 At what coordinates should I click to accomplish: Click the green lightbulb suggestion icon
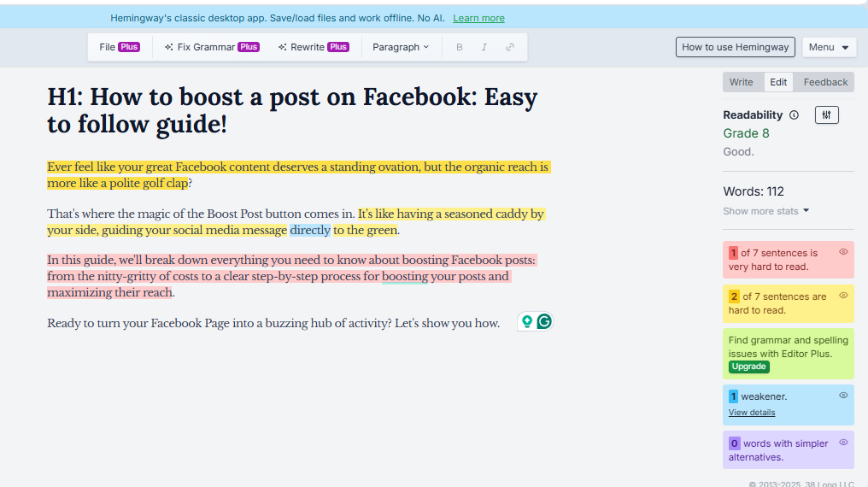(x=527, y=321)
